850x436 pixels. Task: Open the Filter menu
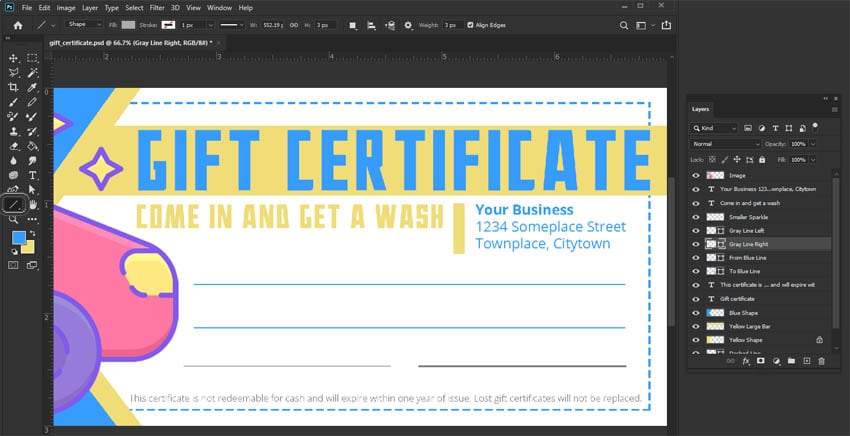[x=155, y=7]
